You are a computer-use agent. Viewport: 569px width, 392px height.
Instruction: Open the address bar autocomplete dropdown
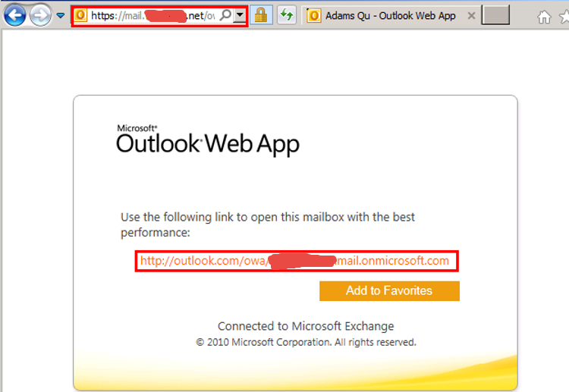pyautogui.click(x=240, y=15)
